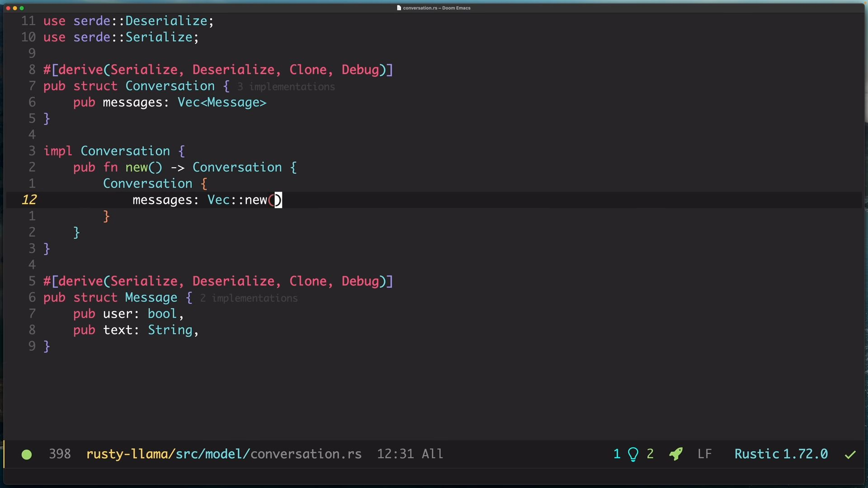Place cursor on Vec<Message> type

pos(222,103)
